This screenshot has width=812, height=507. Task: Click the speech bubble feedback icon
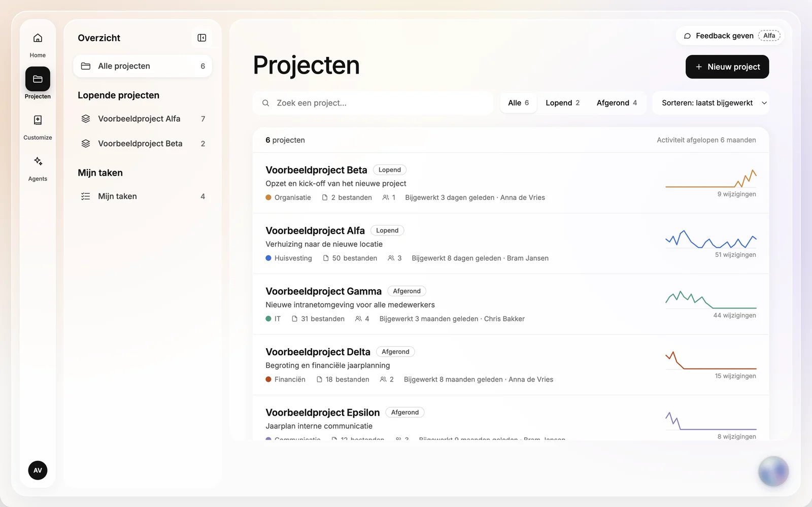[x=687, y=36]
